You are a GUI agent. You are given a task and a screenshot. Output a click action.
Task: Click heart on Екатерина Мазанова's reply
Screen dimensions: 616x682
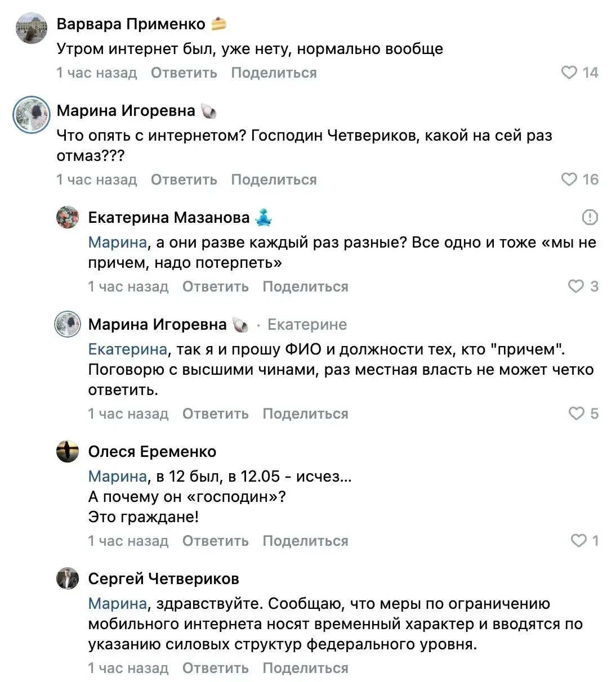pos(576,286)
